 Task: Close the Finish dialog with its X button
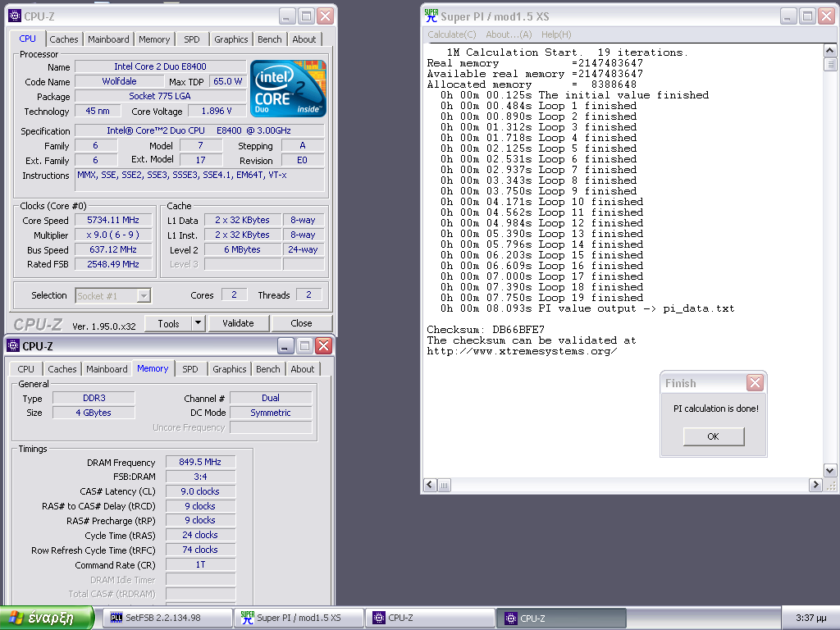tap(756, 382)
